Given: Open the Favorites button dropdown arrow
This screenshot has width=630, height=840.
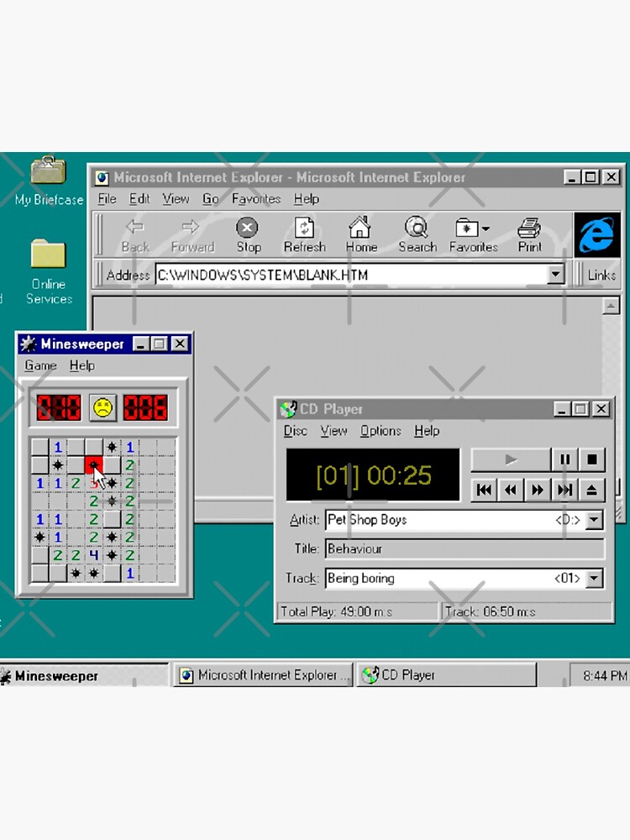Looking at the screenshot, I should point(486,228).
